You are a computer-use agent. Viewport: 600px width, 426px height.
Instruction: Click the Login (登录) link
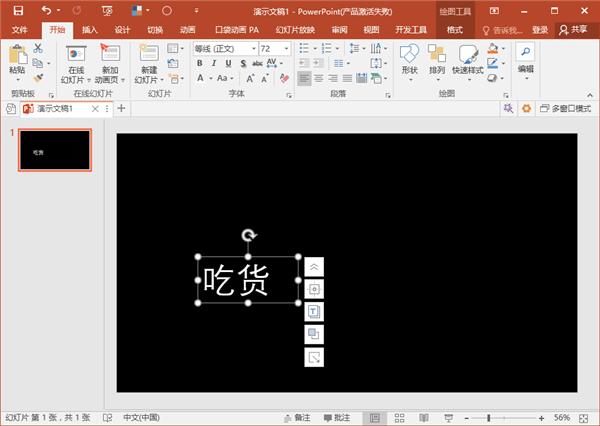point(540,30)
